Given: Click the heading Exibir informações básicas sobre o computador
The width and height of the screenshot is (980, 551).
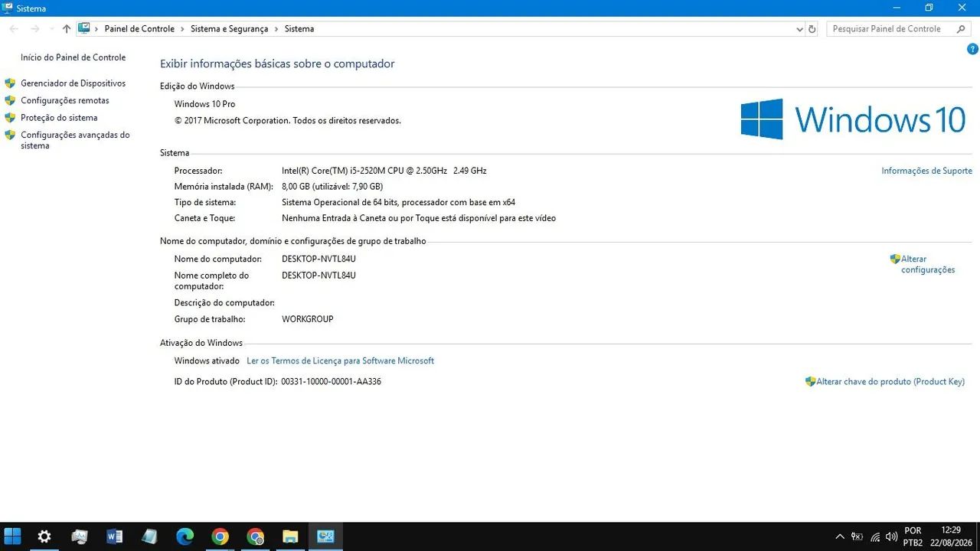Looking at the screenshot, I should (277, 64).
